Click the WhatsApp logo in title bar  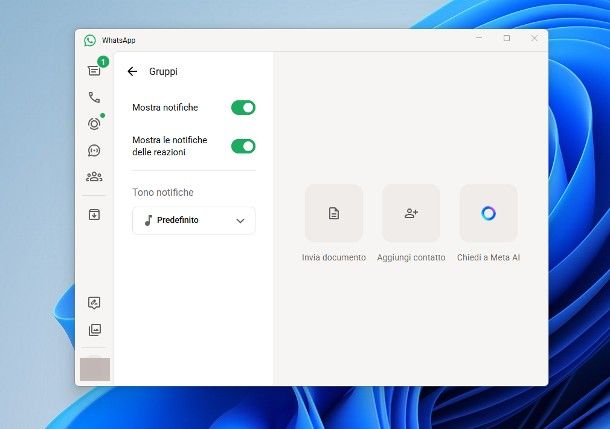(x=90, y=40)
